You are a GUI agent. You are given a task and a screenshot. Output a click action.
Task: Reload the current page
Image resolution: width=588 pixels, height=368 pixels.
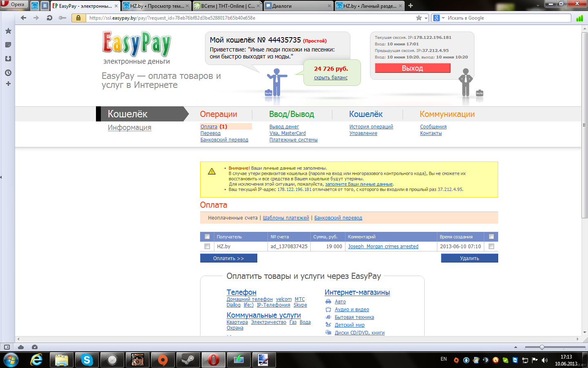tap(49, 18)
